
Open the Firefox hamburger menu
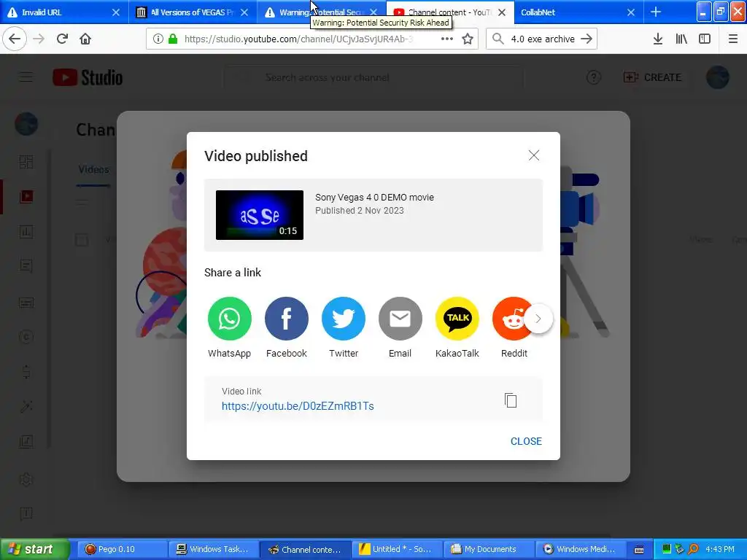tap(733, 39)
